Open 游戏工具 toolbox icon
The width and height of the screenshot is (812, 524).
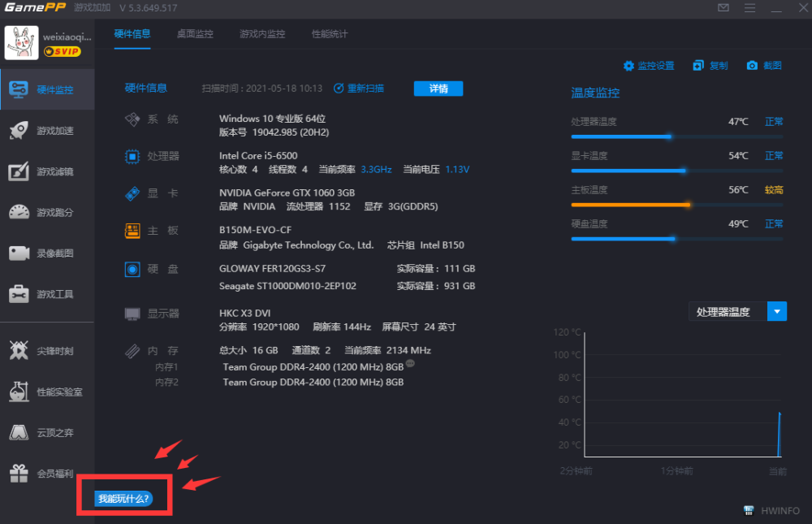click(19, 294)
